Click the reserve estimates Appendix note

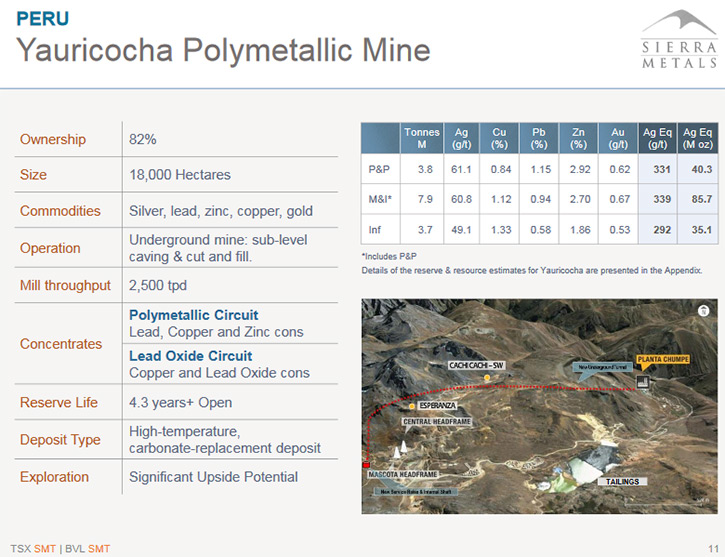click(532, 270)
